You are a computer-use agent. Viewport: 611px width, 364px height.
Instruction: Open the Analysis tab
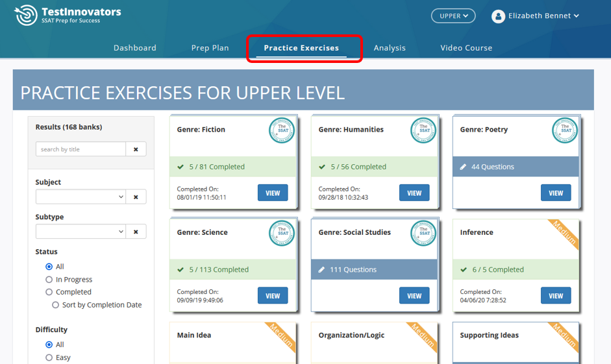[x=390, y=48]
